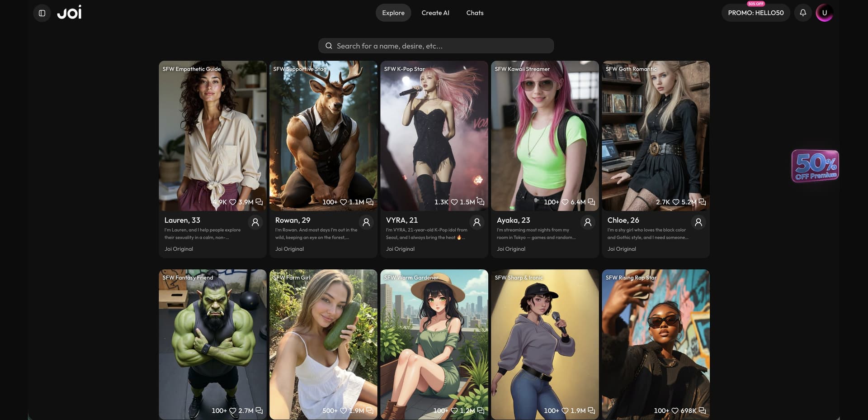
Task: Open SFW Warm Gardener card
Action: point(434,344)
